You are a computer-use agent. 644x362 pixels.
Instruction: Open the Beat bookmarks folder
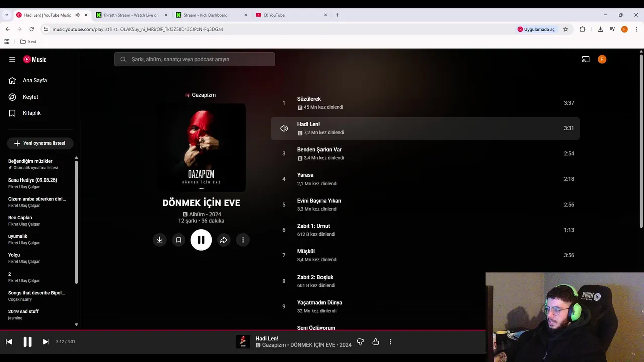coord(28,42)
